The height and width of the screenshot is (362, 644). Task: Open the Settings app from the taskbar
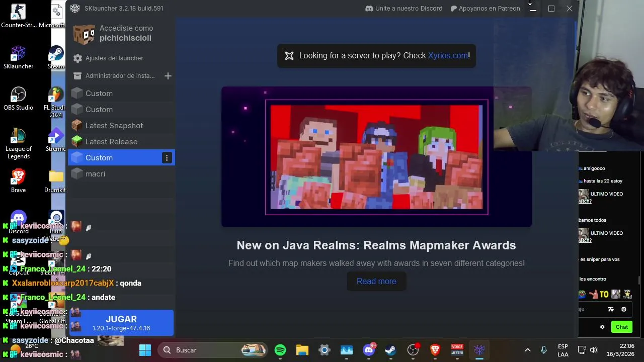pyautogui.click(x=324, y=350)
